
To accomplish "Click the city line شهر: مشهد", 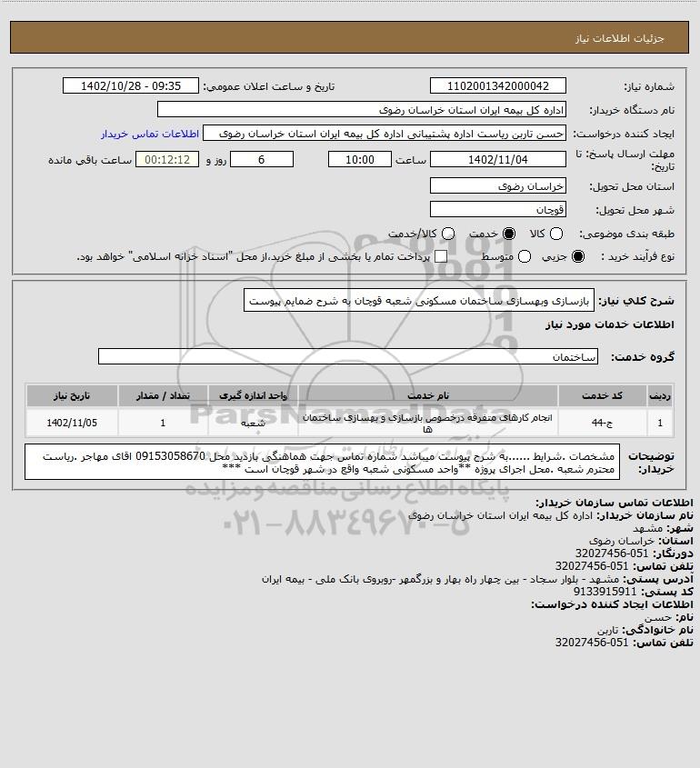I will (663, 528).
